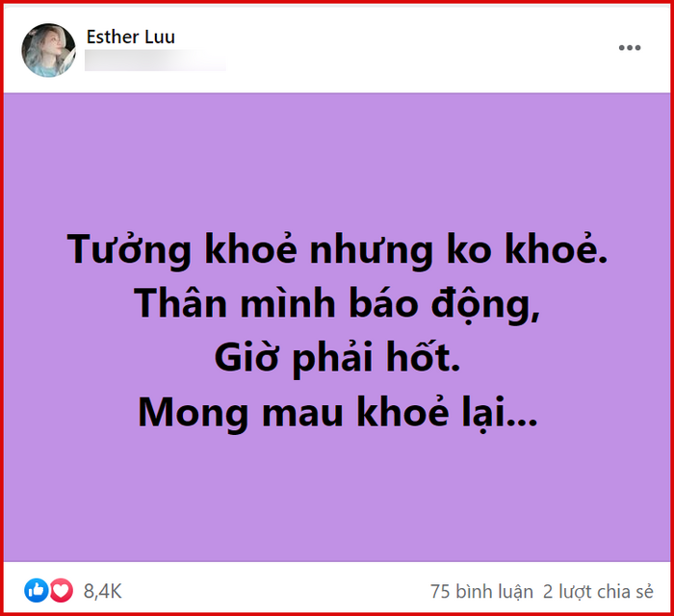
Task: Click the line "Tưởng khoẻ nhưng ko khoẻ."
Action: tap(337, 250)
